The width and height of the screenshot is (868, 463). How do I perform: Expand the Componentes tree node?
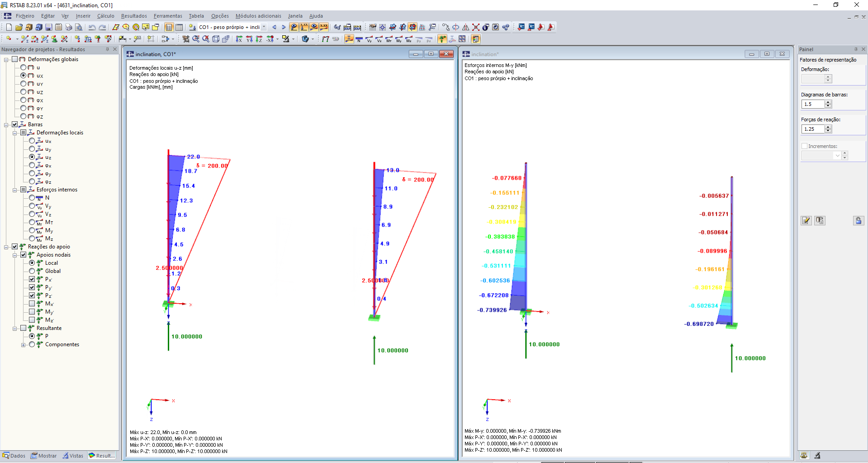[x=24, y=345]
